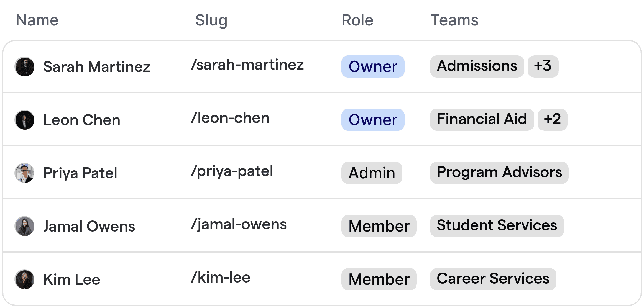Screen dimensions: 644x308
Task: Select the Admin badge next to Priya Patel
Action: pos(371,173)
